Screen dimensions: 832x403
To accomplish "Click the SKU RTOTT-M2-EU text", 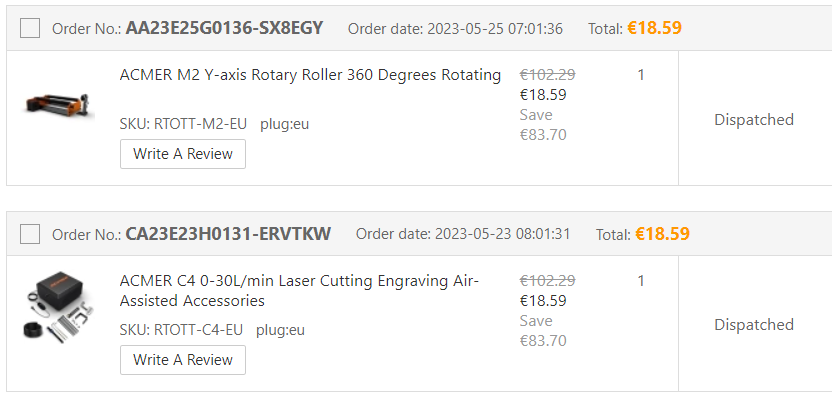I will [x=184, y=124].
